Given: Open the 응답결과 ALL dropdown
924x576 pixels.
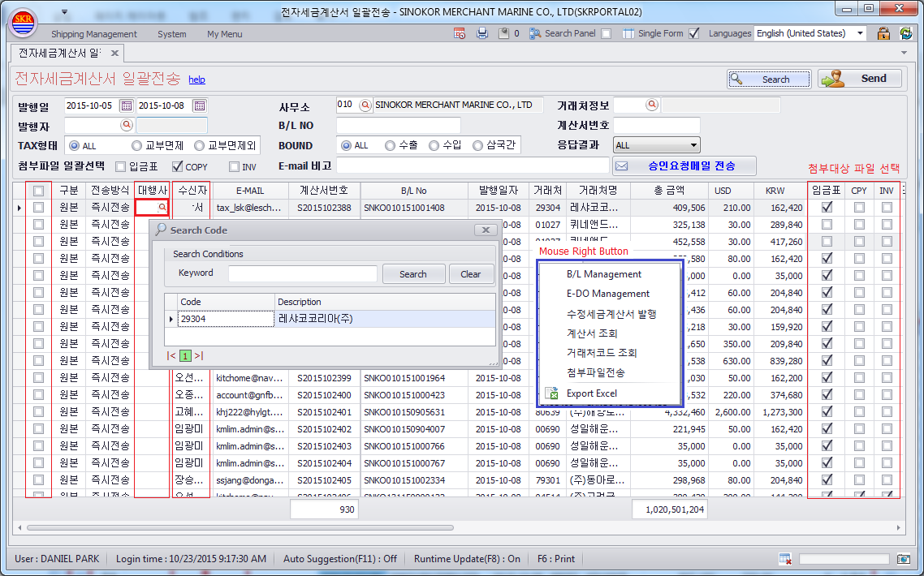Looking at the screenshot, I should pos(693,145).
